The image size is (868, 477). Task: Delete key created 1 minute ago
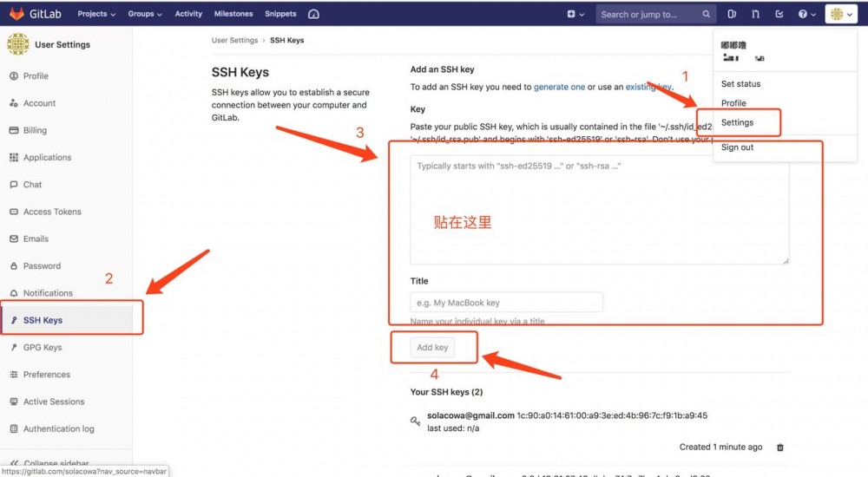click(x=780, y=448)
